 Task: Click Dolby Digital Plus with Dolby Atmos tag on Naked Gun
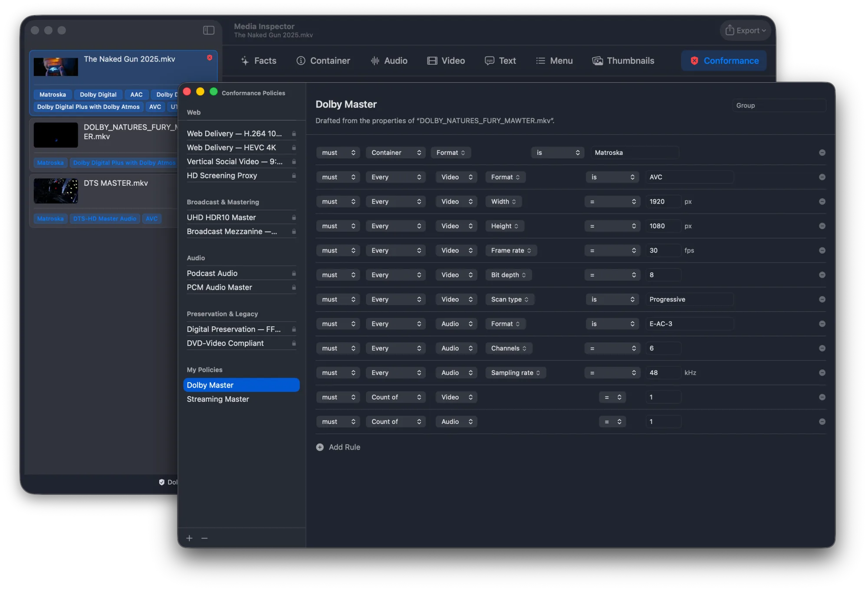(x=88, y=107)
